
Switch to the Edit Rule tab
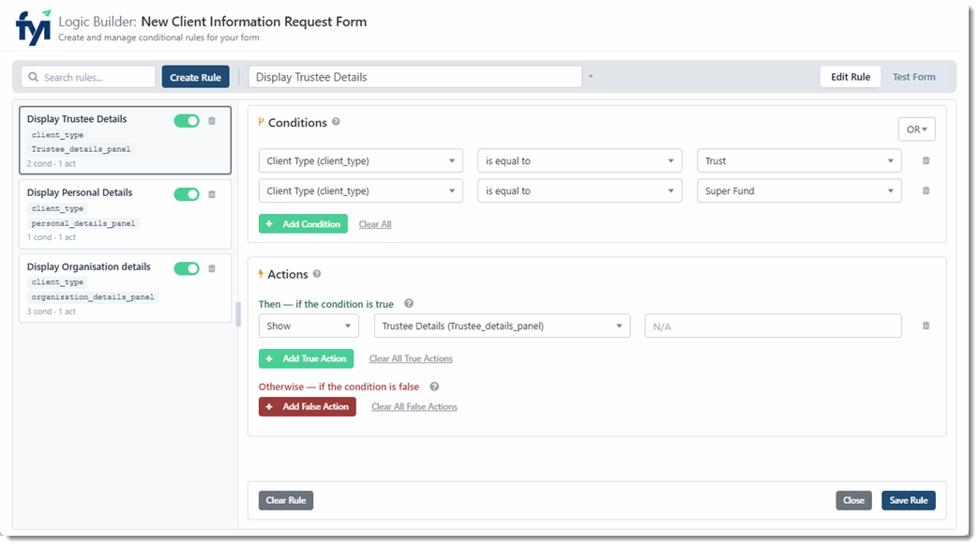[850, 77]
